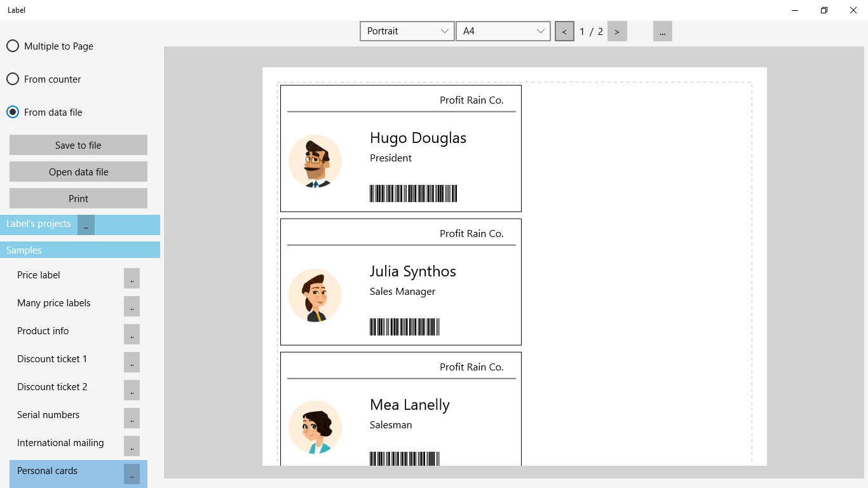Open options for the Price label sample
Screen dimensions: 868x488
point(132,278)
